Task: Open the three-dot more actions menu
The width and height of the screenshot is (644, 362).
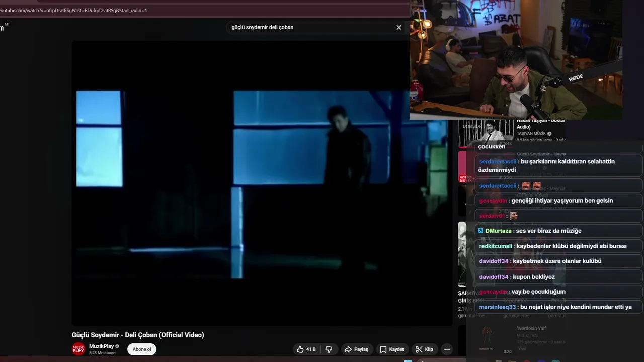Action: click(447, 349)
